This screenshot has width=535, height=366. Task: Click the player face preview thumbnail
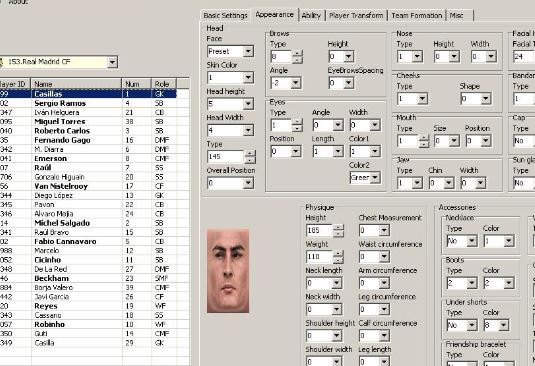click(228, 271)
